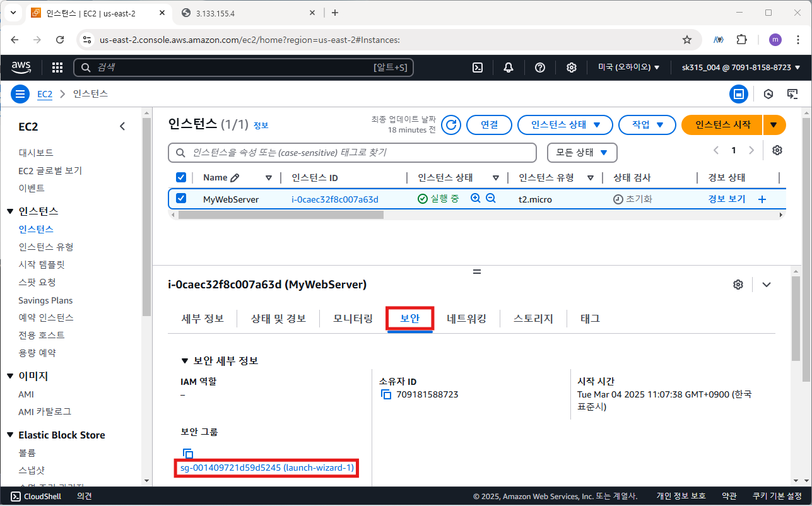Open the 인스턴스 시작 split arrow dropdown
The image size is (812, 506).
point(774,125)
